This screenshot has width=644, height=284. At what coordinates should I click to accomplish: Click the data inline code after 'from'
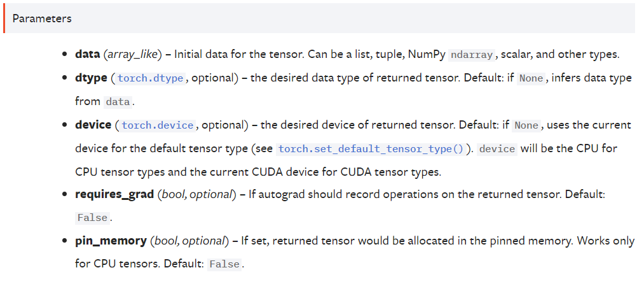pos(118,102)
